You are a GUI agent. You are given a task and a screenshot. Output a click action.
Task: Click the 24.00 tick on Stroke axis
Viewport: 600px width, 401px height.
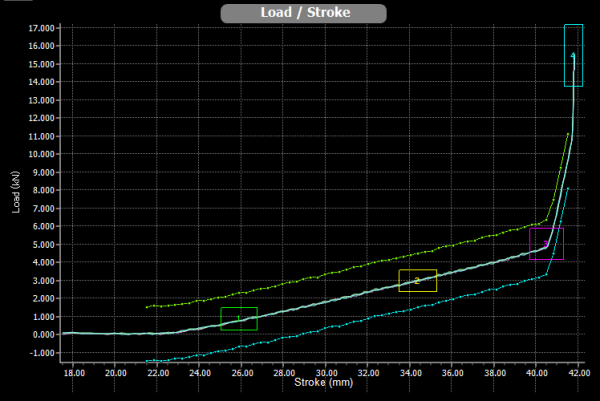199,372
